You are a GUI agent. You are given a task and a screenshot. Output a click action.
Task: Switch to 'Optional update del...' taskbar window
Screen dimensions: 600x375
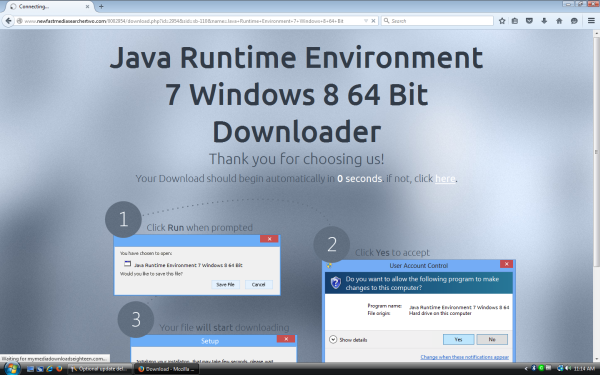click(x=99, y=369)
